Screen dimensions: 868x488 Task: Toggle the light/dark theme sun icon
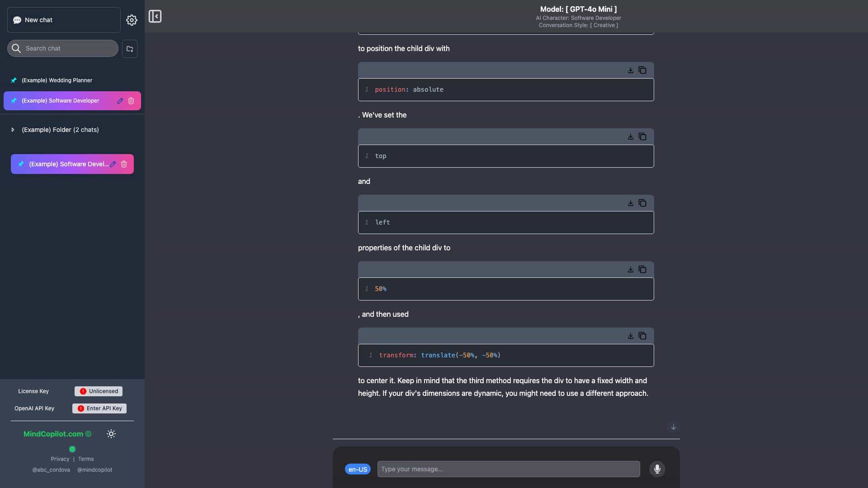(111, 434)
